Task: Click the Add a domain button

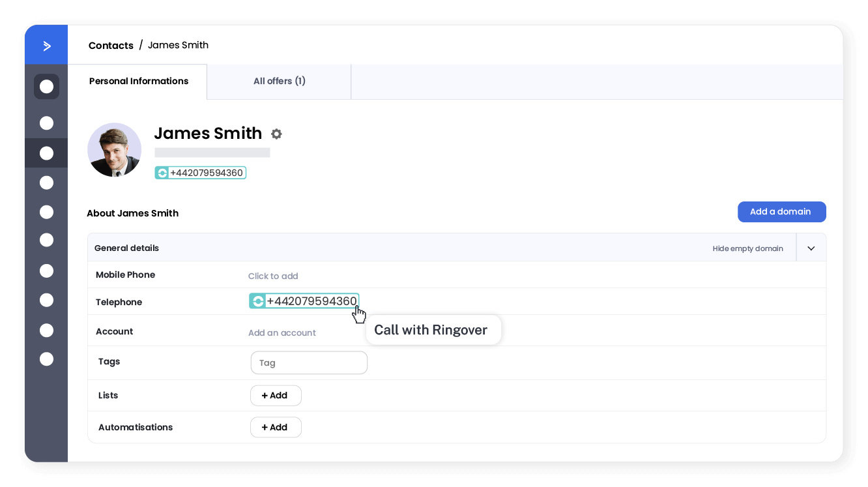Action: point(781,212)
